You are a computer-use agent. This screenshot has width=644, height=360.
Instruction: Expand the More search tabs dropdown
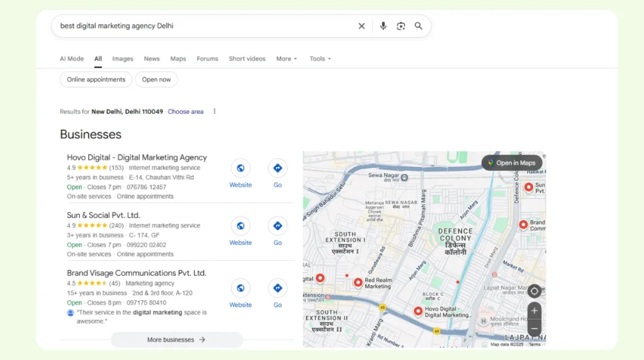tap(287, 58)
